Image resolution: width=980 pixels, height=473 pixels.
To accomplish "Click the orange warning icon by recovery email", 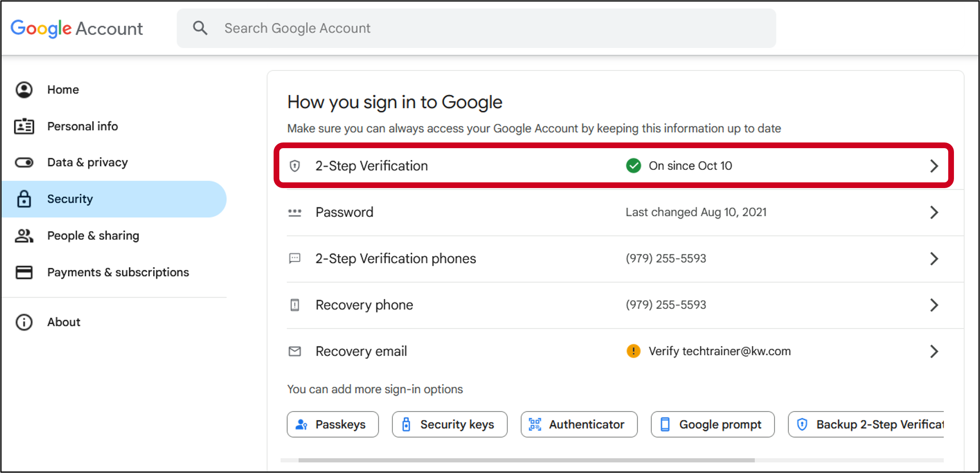I will (x=634, y=351).
